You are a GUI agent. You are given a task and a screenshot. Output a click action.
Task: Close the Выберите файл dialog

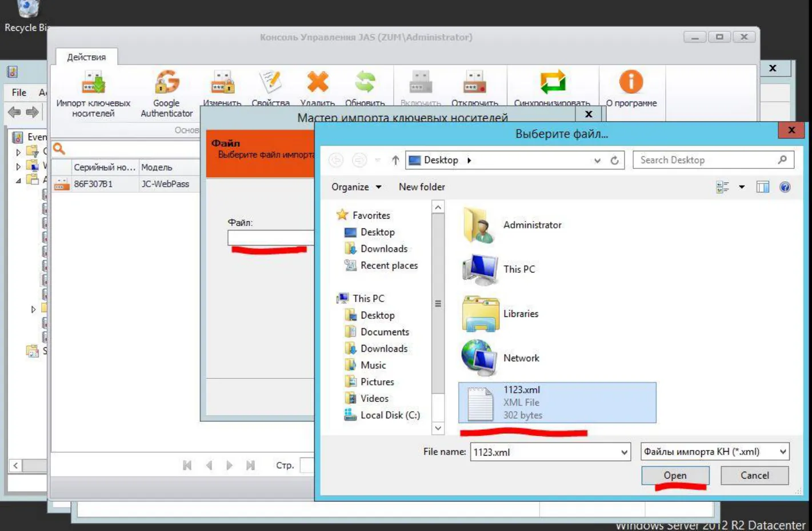click(x=791, y=130)
